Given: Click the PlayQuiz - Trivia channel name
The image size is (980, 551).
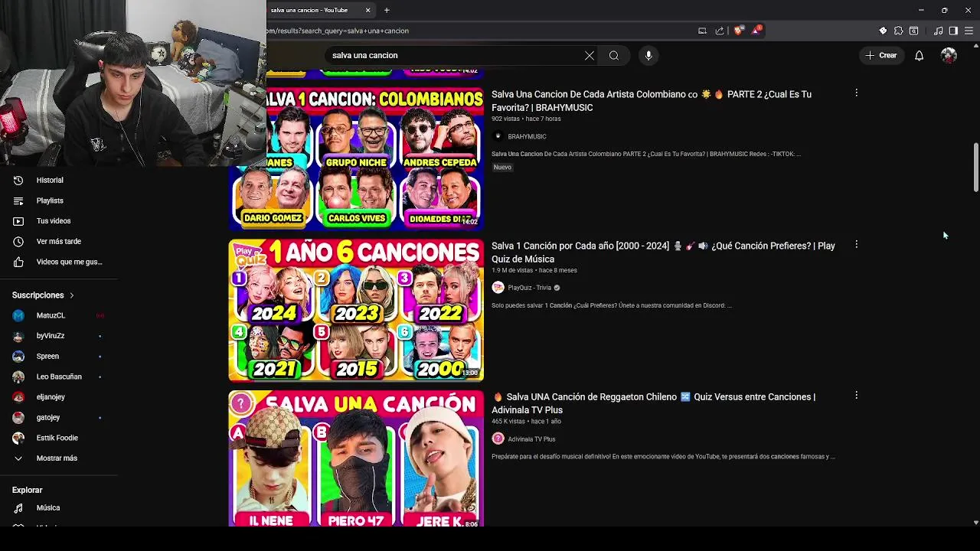Looking at the screenshot, I should (x=529, y=288).
